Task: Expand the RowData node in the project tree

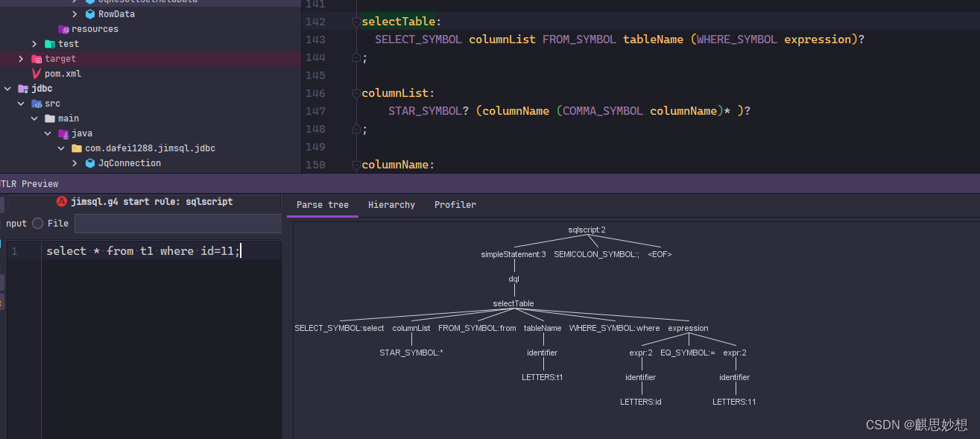Action: pos(75,13)
